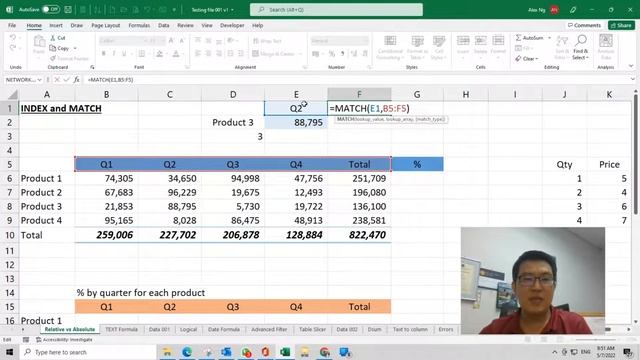This screenshot has height=360, width=640.
Task: Click Accessibility: Investigate in status bar
Action: [x=64, y=340]
